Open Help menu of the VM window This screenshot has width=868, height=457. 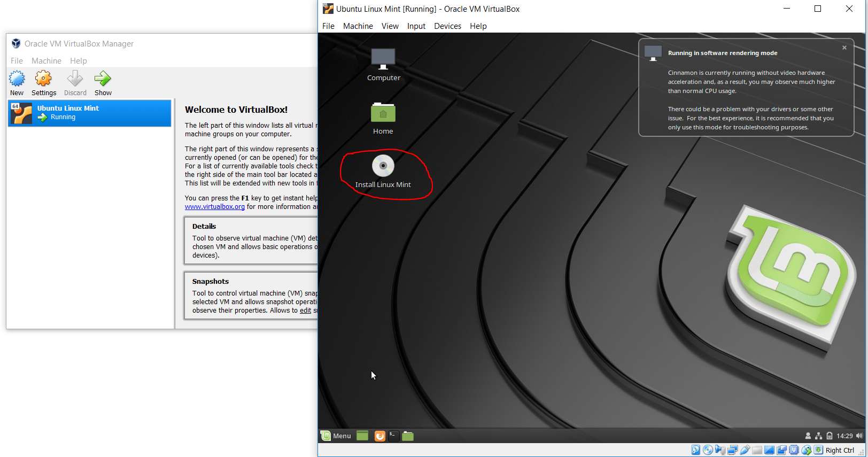click(478, 26)
